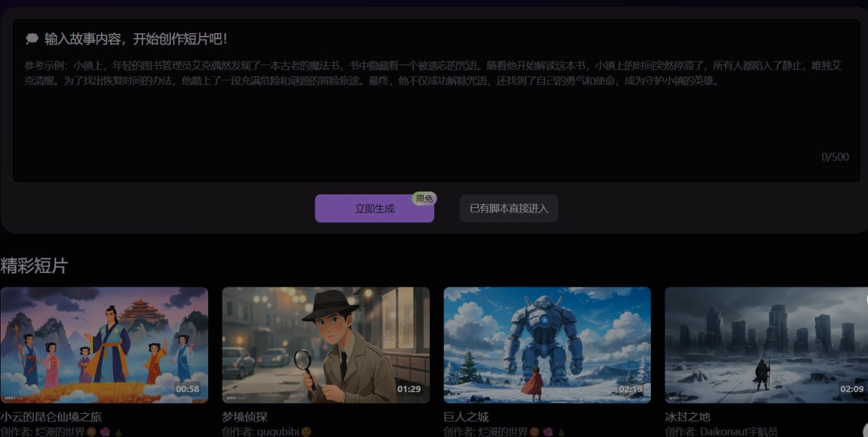
Task: Click the 02:09 duration badge on the frozen land video
Action: pyautogui.click(x=852, y=389)
